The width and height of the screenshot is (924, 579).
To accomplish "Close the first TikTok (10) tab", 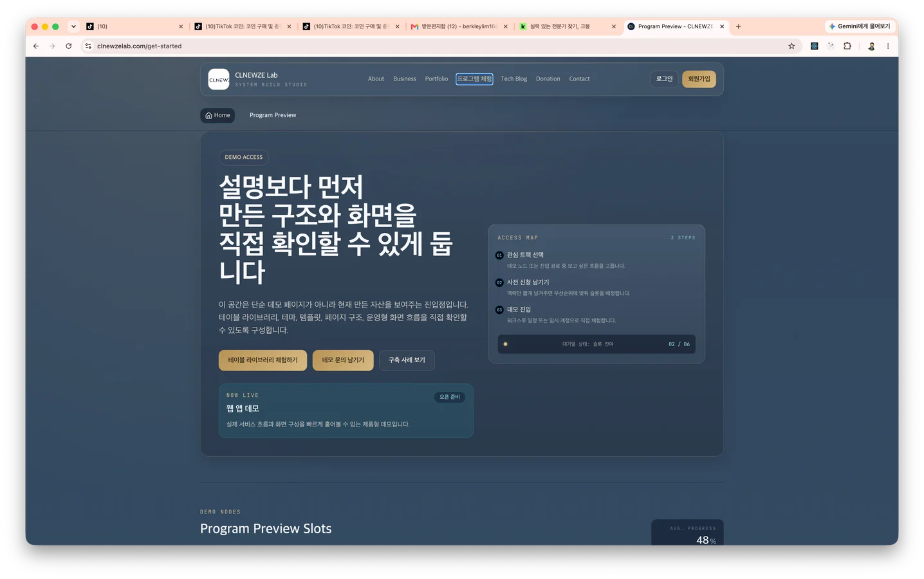I will (x=181, y=26).
